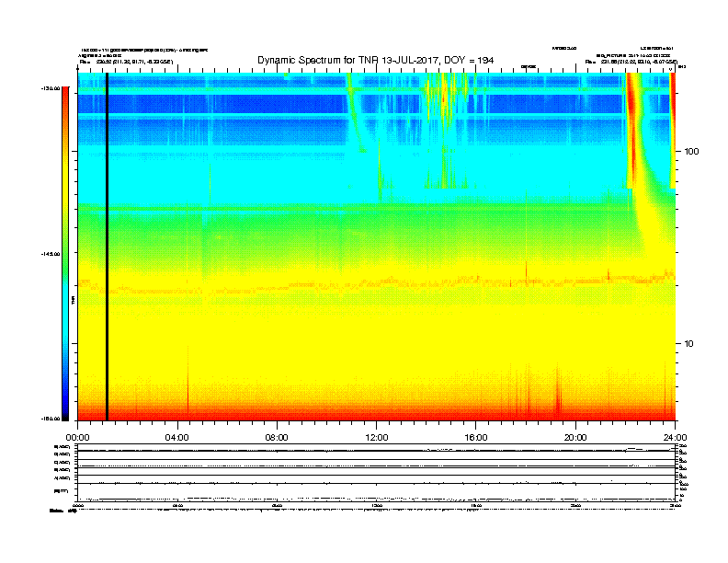This screenshot has height=563, width=728.
Task: Click the 20:00 time axis label
Action: (575, 438)
